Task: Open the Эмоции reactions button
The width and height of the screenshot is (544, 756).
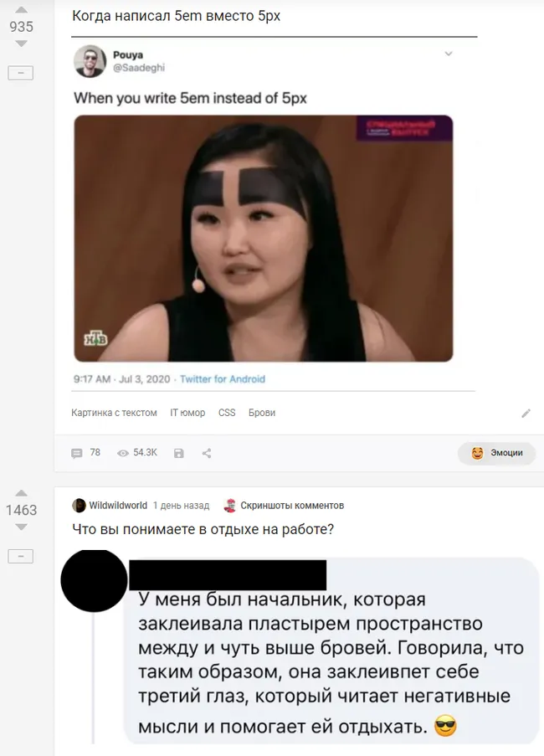Action: (497, 453)
